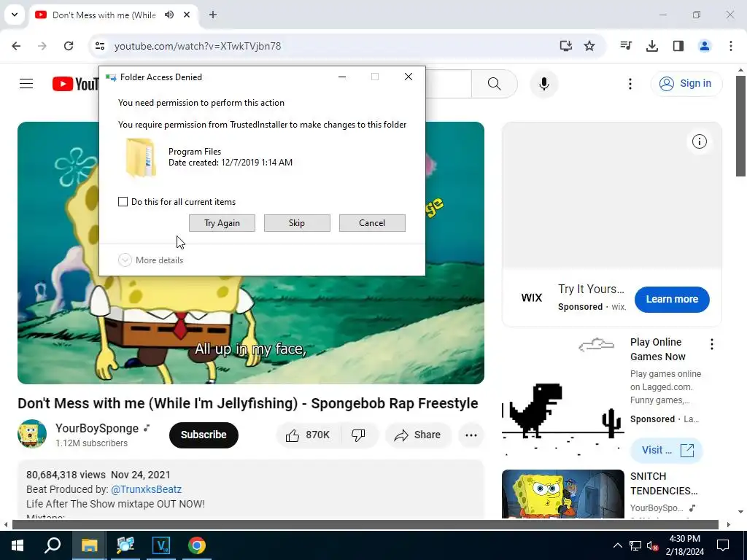Screen dimensions: 747x560
Task: Dislike the video
Action: (358, 435)
